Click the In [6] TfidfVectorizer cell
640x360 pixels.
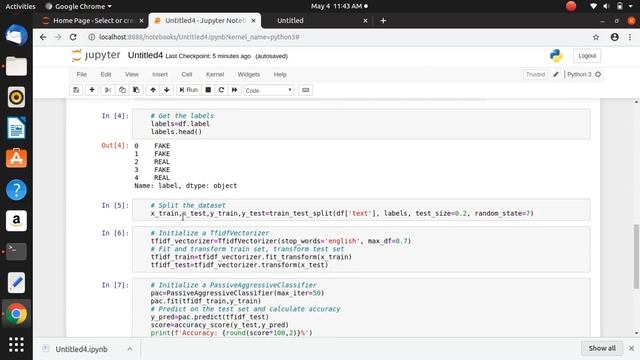361,249
